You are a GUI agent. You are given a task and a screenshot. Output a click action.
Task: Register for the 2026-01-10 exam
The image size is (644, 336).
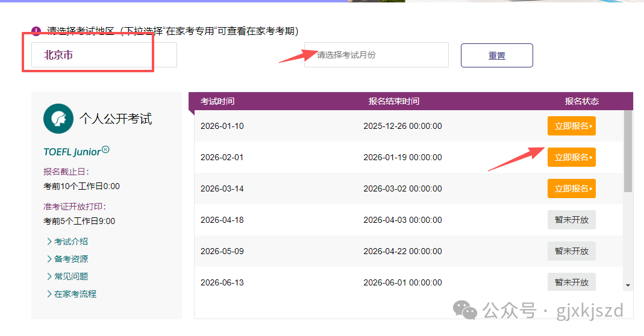click(x=571, y=126)
